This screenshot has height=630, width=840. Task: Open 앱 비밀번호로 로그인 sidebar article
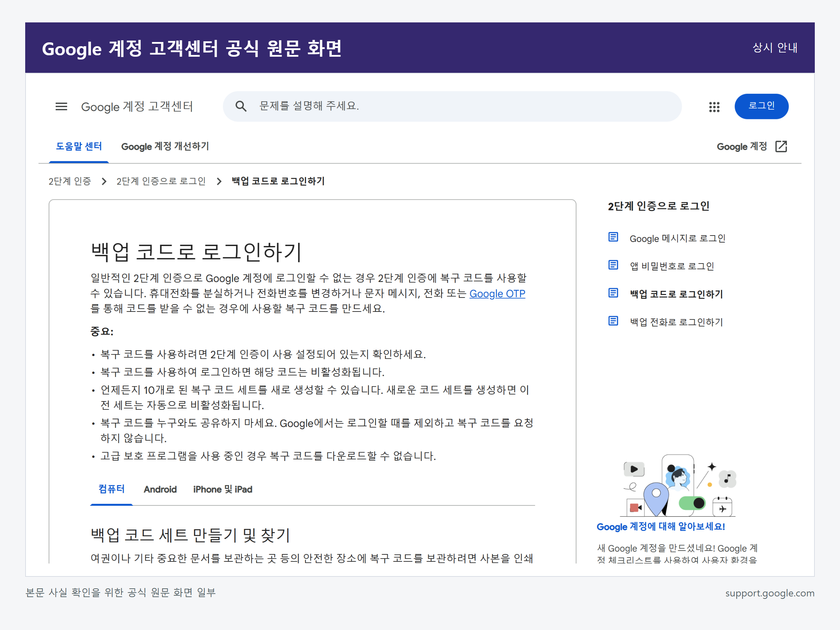coord(672,266)
